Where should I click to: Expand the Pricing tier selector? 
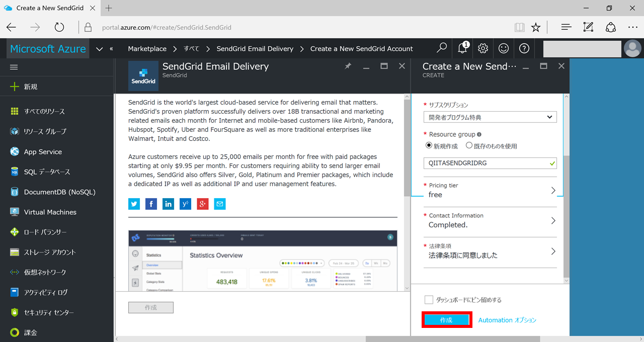(490, 191)
